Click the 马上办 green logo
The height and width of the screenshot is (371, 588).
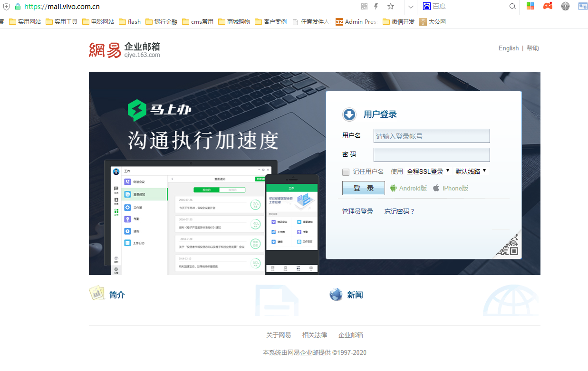tap(159, 110)
